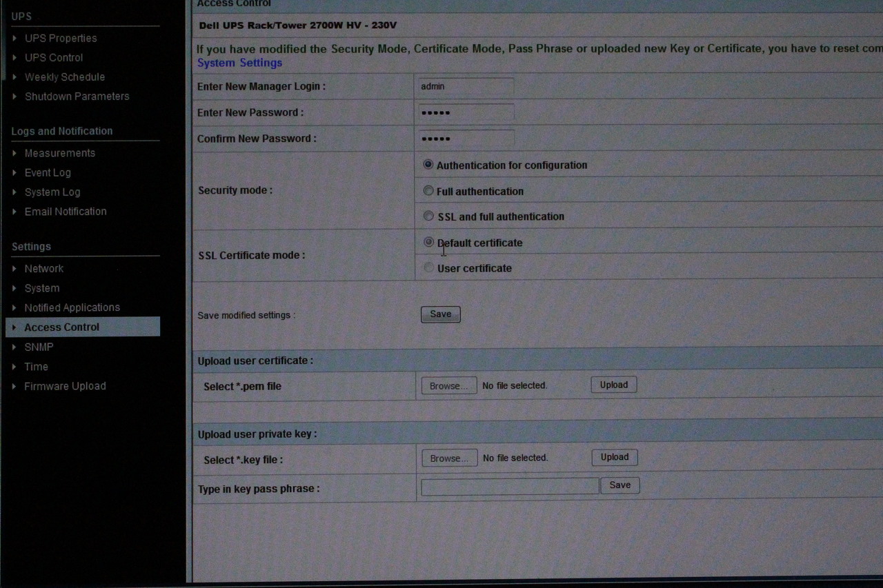Go to Firmware Upload page
883x588 pixels.
click(66, 386)
